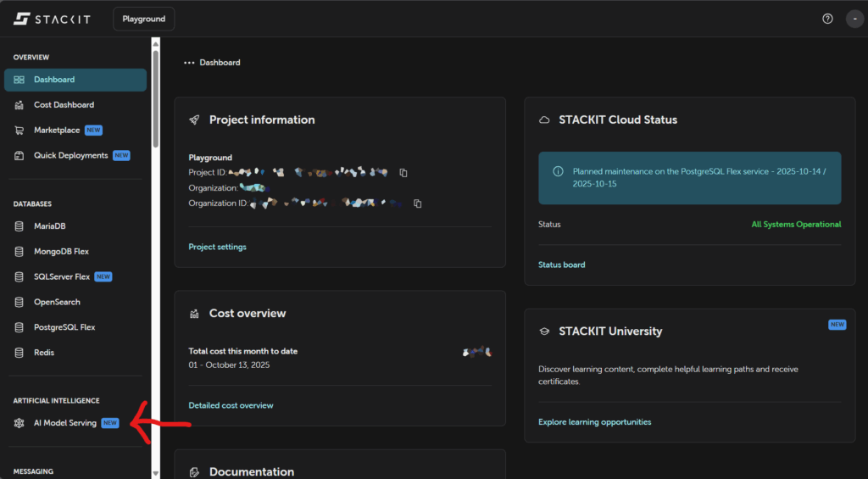Copy the Project ID with copy icon

click(403, 173)
